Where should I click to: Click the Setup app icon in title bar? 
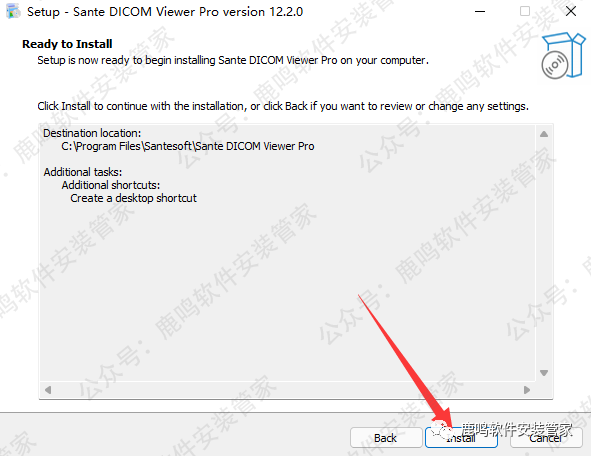[13, 11]
